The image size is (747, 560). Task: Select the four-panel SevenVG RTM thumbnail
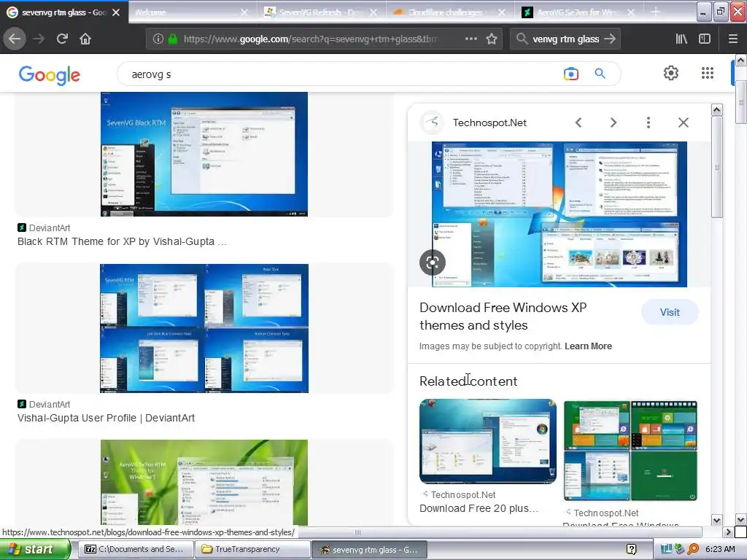204,329
